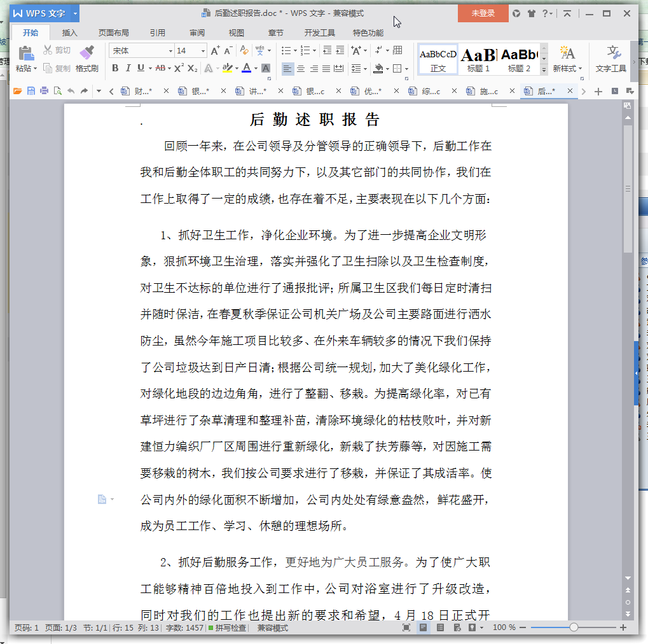Toggle strikethrough AB formatting
Viewport: 648px width, 644px height.
pos(160,68)
